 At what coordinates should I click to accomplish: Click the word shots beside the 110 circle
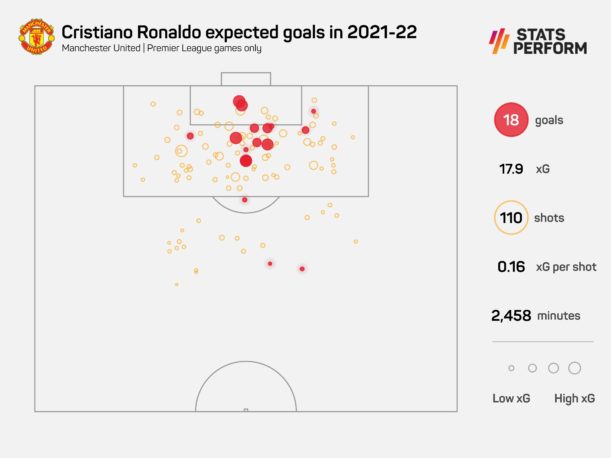(x=553, y=218)
